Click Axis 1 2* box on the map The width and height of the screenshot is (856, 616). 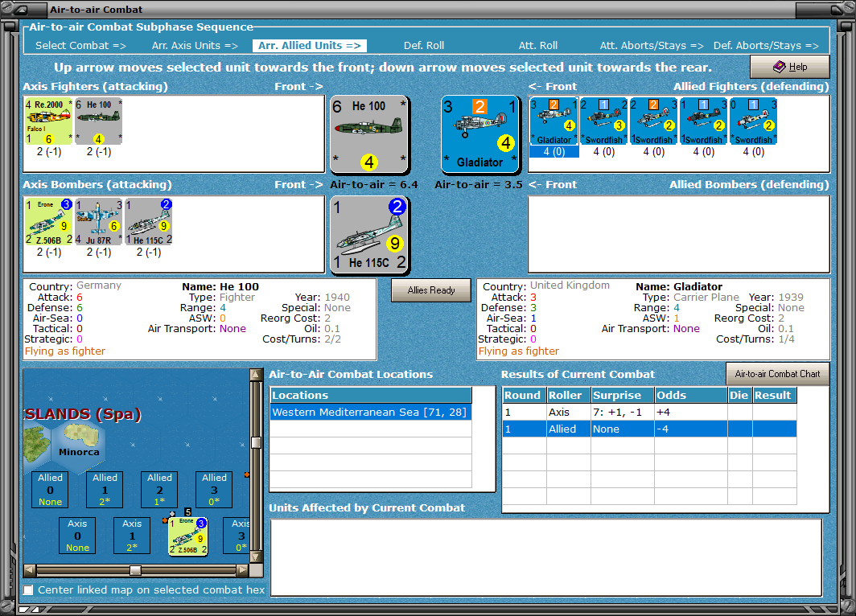(x=132, y=536)
